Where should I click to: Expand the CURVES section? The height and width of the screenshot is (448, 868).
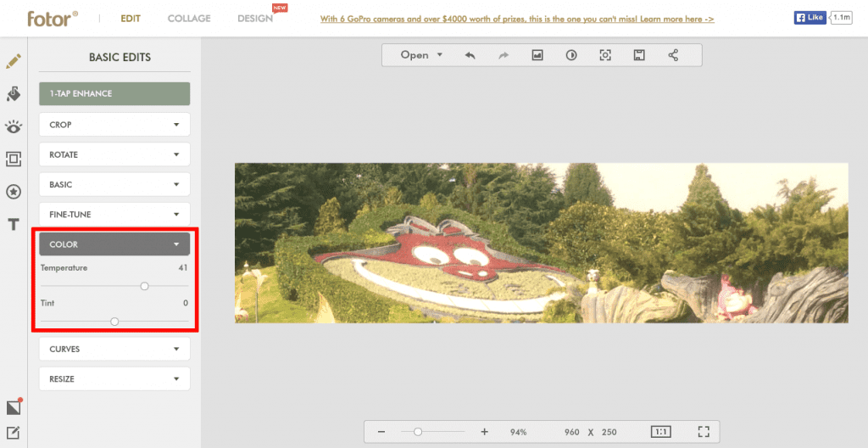[114, 350]
